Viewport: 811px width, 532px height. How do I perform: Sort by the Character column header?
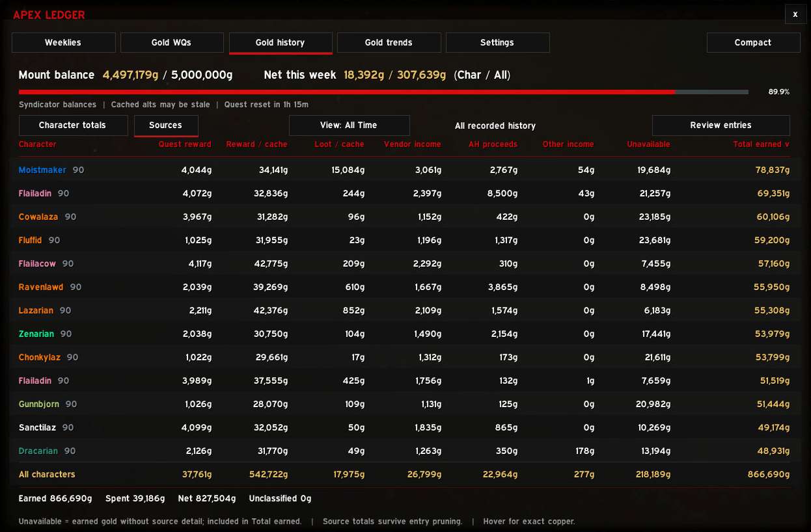(37, 144)
